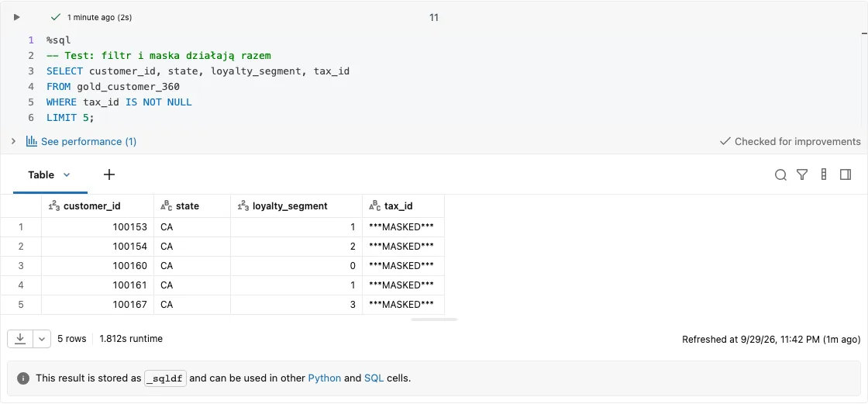Select loyalty_segment value for customer 100167
The image size is (868, 404).
pos(296,305)
